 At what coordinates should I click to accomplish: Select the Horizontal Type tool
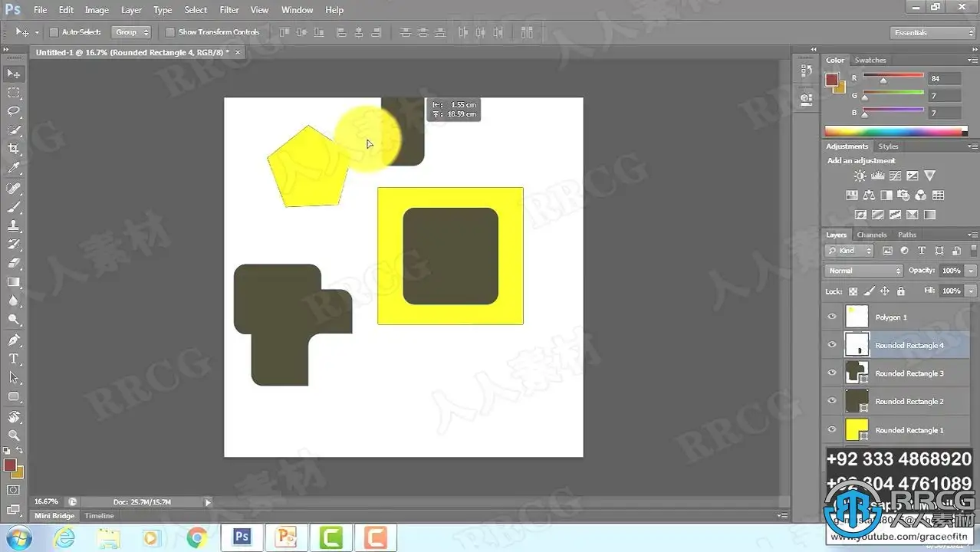[x=14, y=359]
